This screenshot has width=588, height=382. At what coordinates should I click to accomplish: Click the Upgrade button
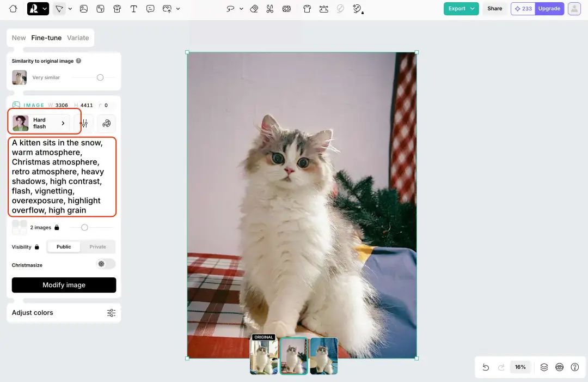tap(549, 9)
